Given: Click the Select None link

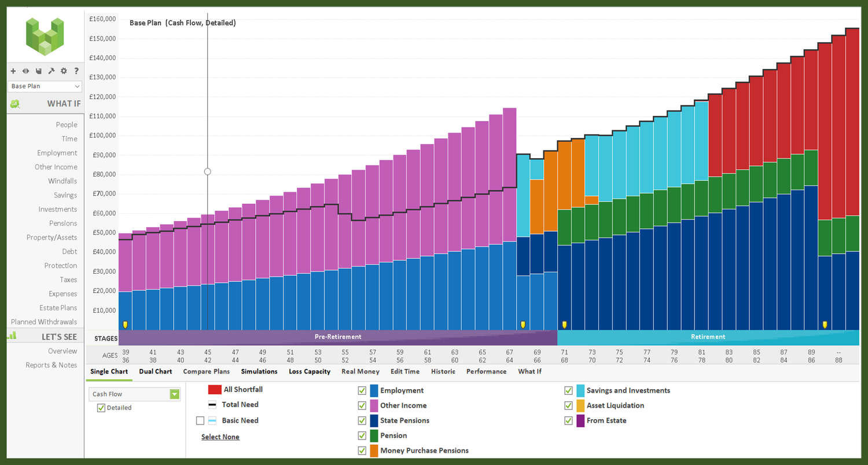Looking at the screenshot, I should tap(220, 437).
